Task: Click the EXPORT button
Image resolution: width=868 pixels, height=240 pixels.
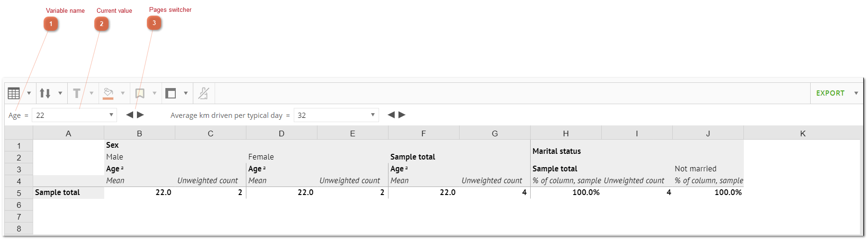Action: (830, 93)
